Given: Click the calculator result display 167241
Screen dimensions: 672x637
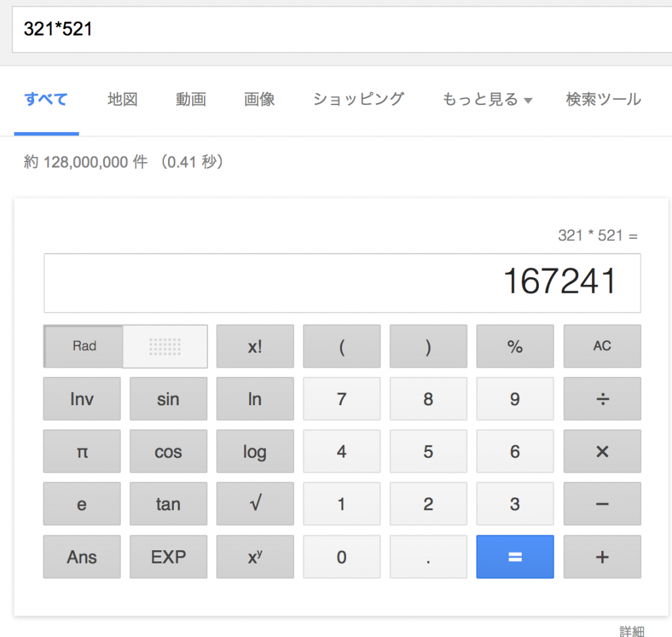Looking at the screenshot, I should 342,283.
